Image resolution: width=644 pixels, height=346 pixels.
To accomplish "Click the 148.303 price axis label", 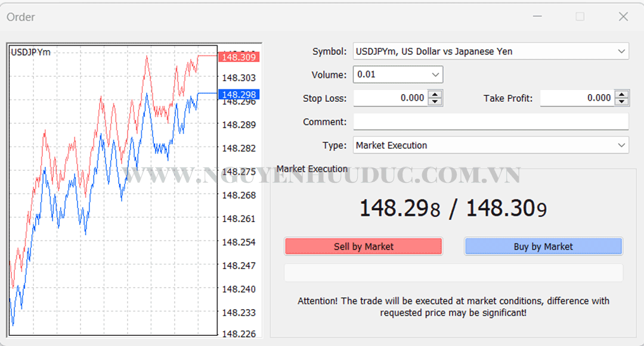I will [239, 78].
